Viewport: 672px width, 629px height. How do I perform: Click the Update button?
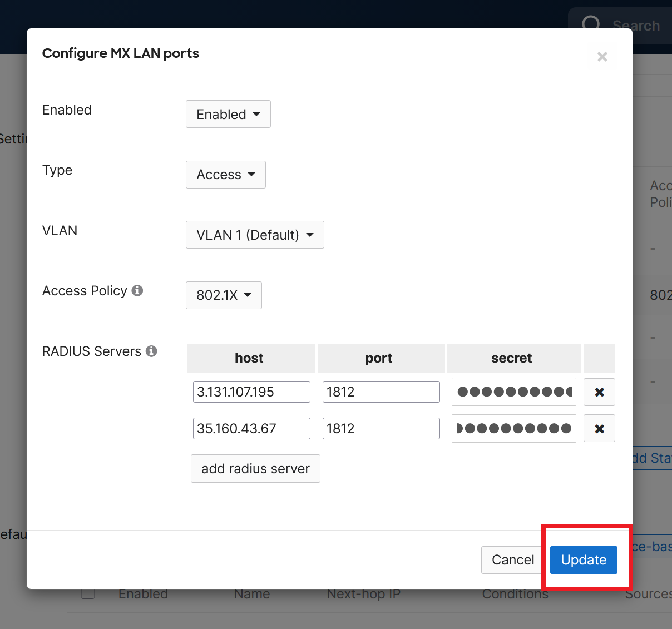(584, 559)
